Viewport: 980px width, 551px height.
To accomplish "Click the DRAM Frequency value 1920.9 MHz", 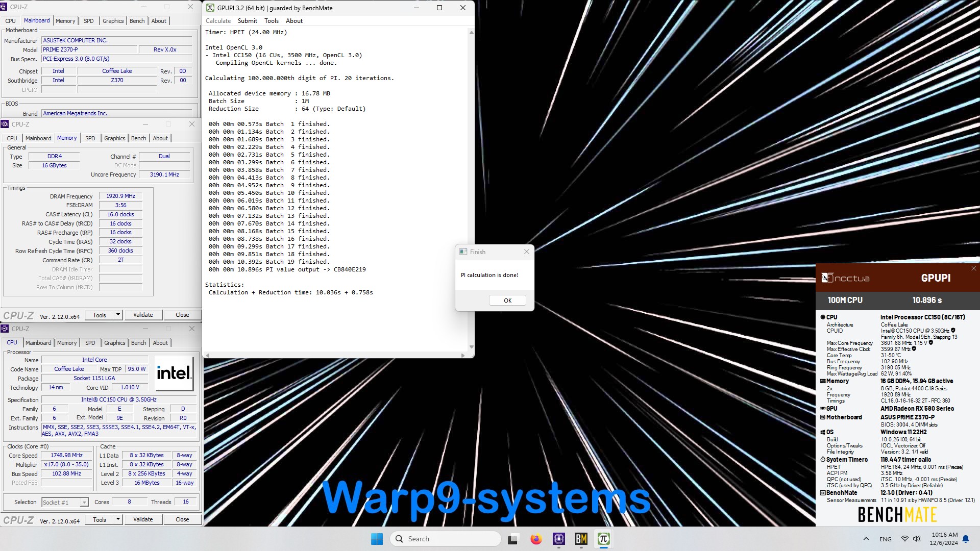I will tap(120, 196).
